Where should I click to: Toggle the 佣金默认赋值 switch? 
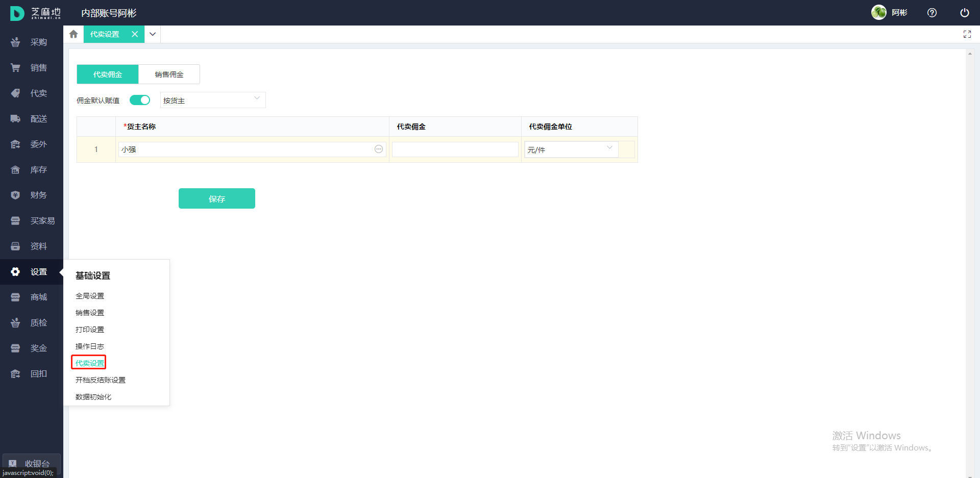140,100
